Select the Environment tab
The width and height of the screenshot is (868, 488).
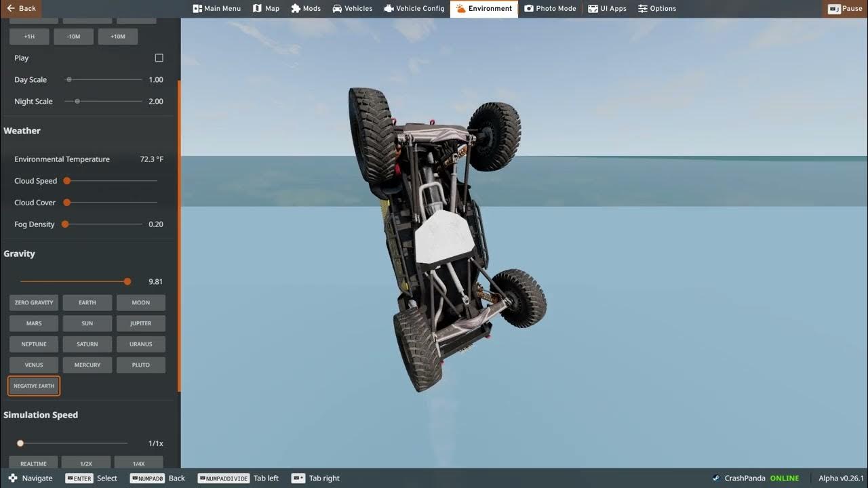[x=484, y=8]
